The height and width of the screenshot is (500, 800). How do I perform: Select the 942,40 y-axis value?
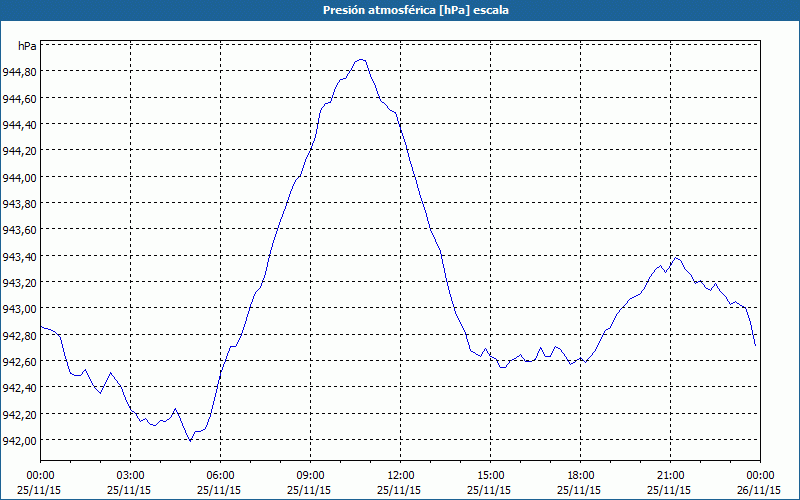tap(19, 388)
